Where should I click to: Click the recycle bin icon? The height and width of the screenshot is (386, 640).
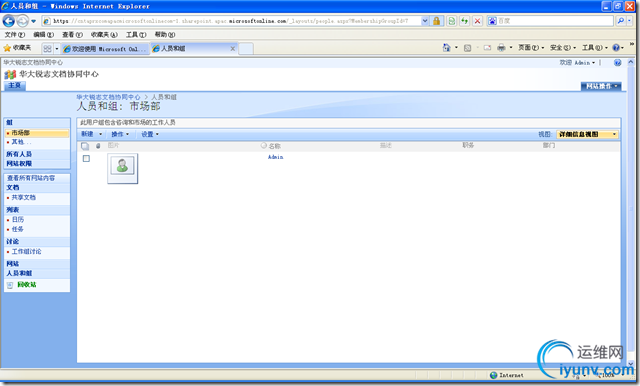[10, 285]
